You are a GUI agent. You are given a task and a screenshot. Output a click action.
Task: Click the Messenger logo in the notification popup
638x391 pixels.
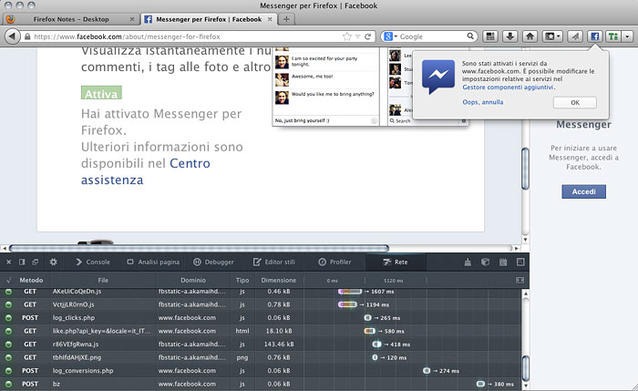tap(438, 76)
